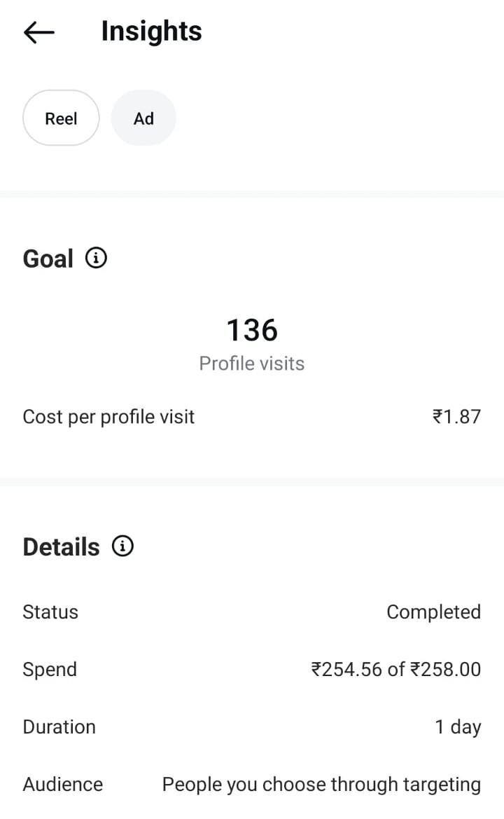Open the Details info icon
Image resolution: width=504 pixels, height=819 pixels.
(x=123, y=546)
